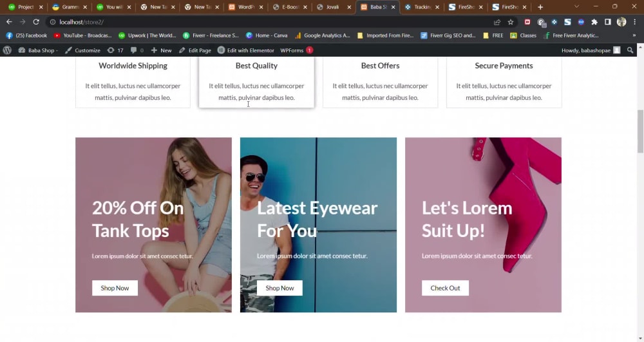Close the Jovali tab

coord(349,7)
